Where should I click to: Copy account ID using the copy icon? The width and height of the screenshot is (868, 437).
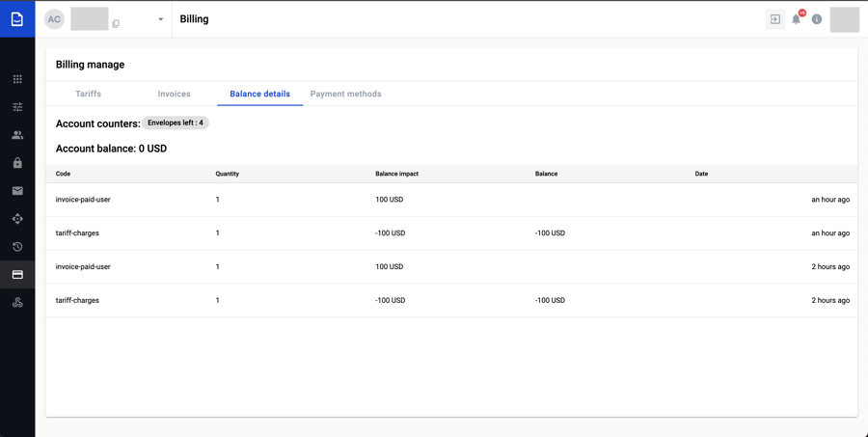pos(116,24)
